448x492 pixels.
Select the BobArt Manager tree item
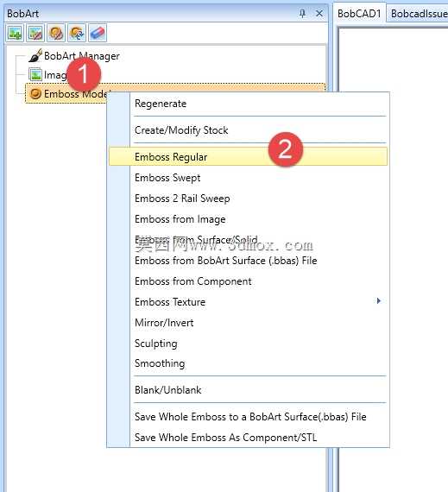[x=81, y=56]
